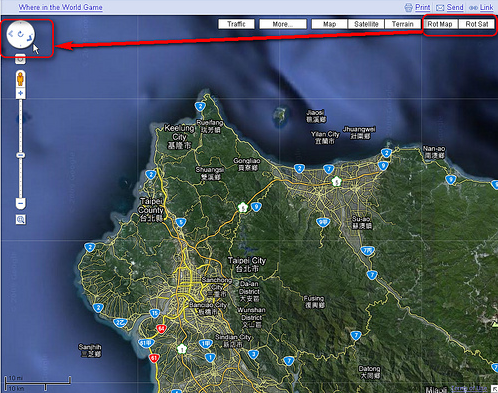The width and height of the screenshot is (498, 393).
Task: Switch to Satellite map view
Action: click(x=366, y=24)
